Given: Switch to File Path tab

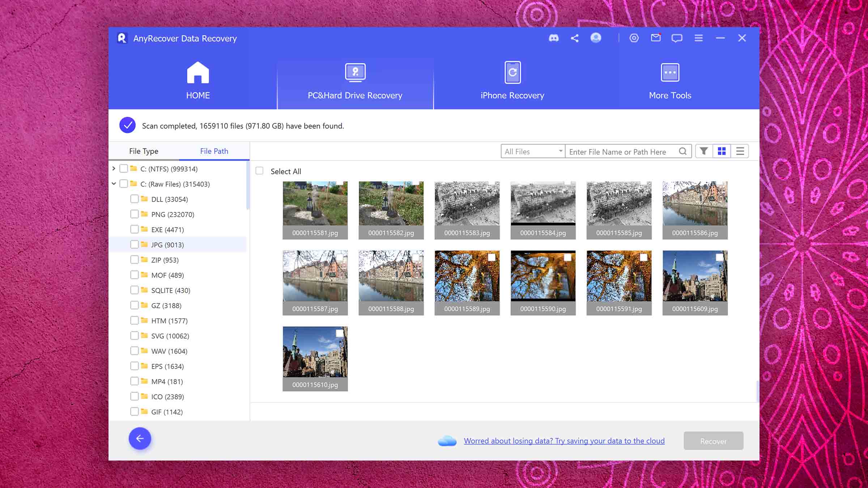Looking at the screenshot, I should click(214, 151).
